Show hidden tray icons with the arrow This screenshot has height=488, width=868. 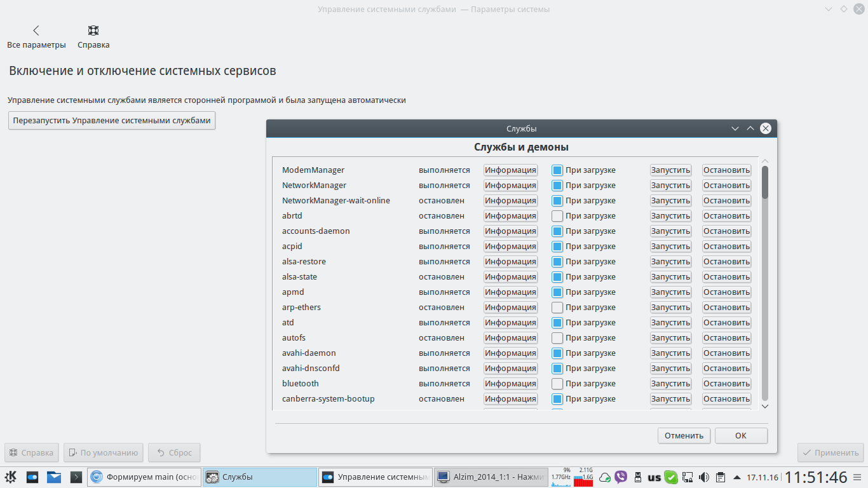click(x=737, y=477)
